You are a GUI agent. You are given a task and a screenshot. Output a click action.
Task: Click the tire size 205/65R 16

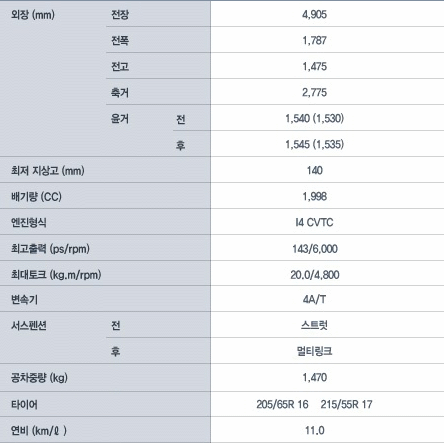click(282, 404)
